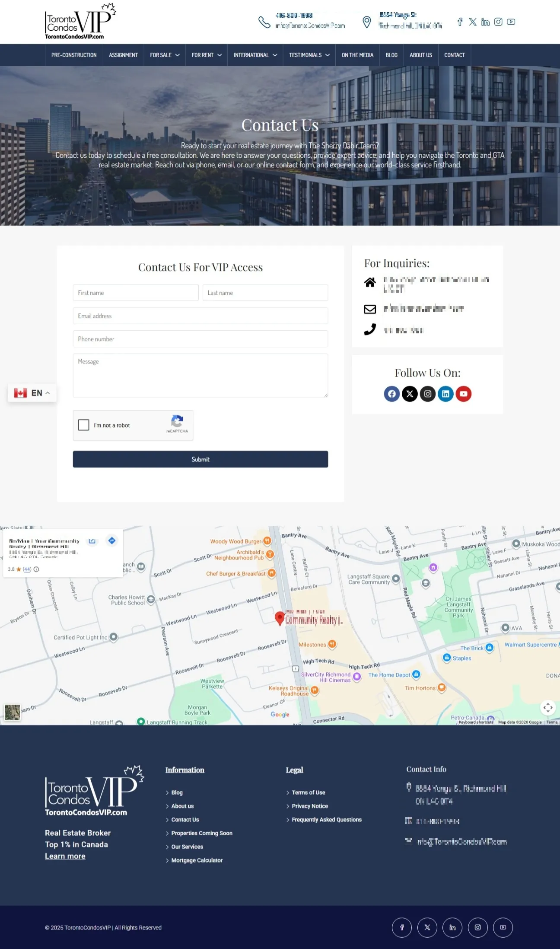Viewport: 560px width, 949px height.
Task: Open X under Follow Us On
Action: pyautogui.click(x=410, y=394)
